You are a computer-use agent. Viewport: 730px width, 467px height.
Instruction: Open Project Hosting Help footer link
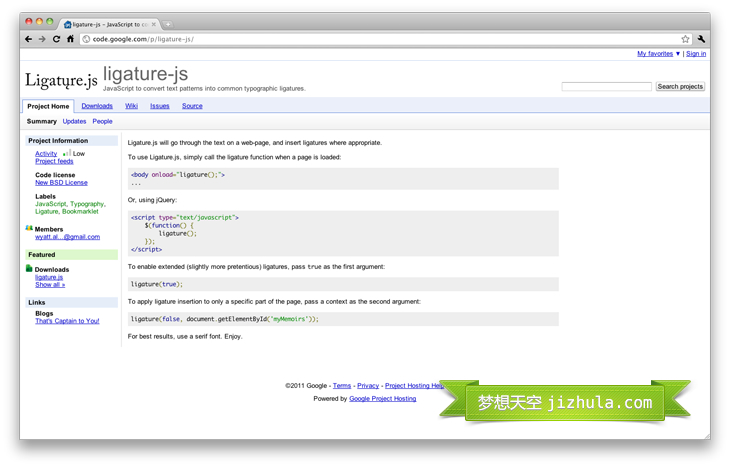click(414, 386)
